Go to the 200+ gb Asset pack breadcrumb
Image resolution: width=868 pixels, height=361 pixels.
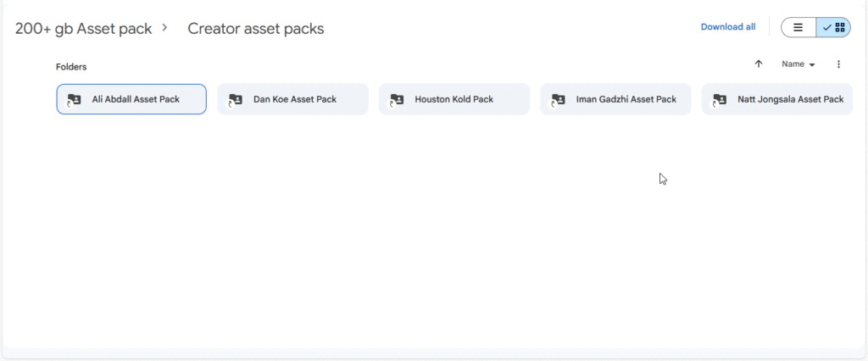pos(84,29)
